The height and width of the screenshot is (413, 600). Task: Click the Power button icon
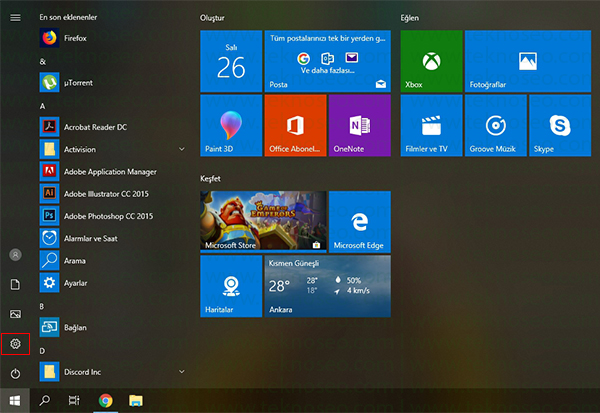pos(15,373)
